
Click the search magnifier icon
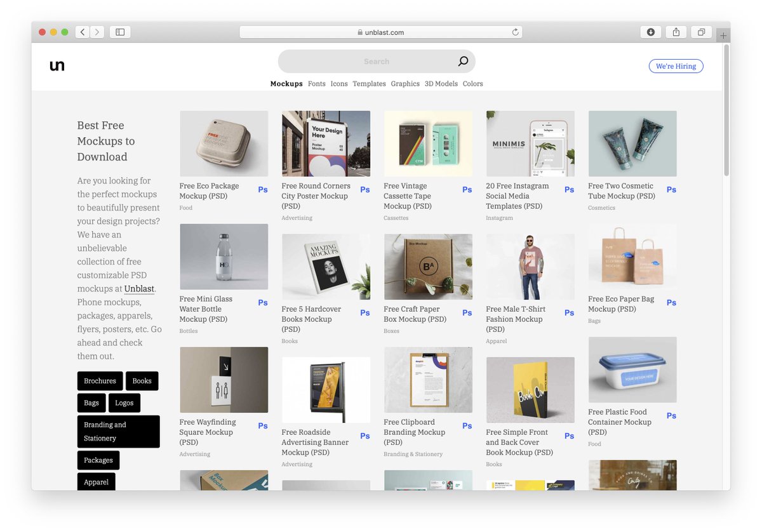click(x=463, y=62)
